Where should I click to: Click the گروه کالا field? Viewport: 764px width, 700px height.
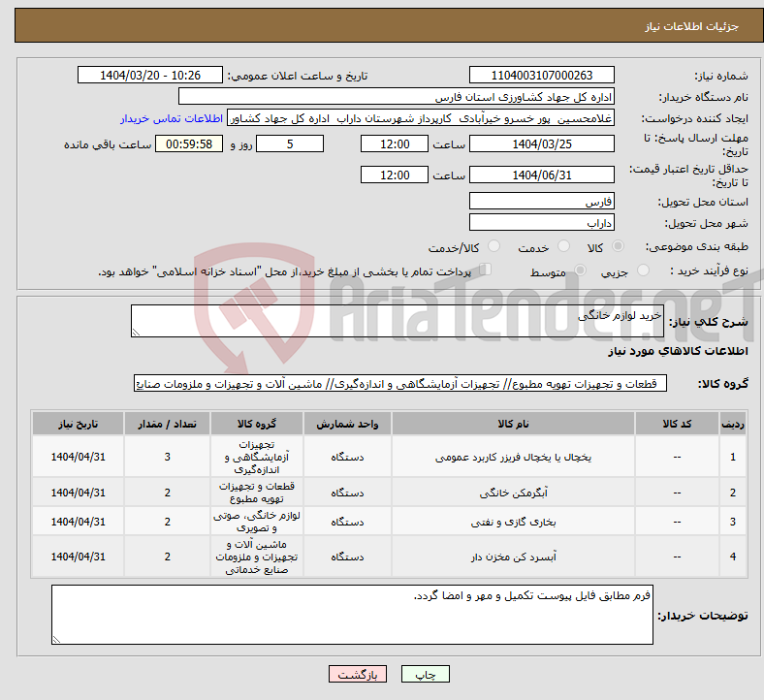[x=399, y=384]
